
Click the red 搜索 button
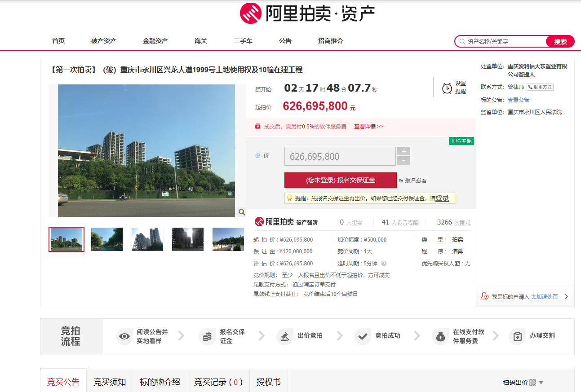coord(560,41)
